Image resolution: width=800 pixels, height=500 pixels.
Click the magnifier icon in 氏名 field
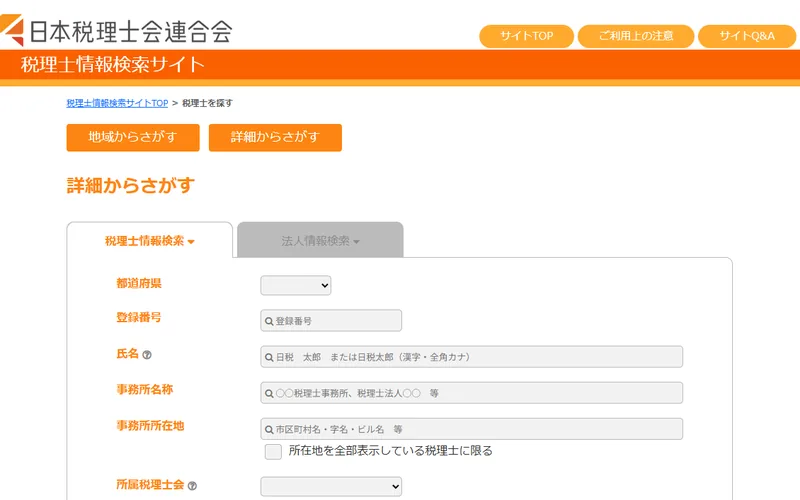click(x=269, y=357)
